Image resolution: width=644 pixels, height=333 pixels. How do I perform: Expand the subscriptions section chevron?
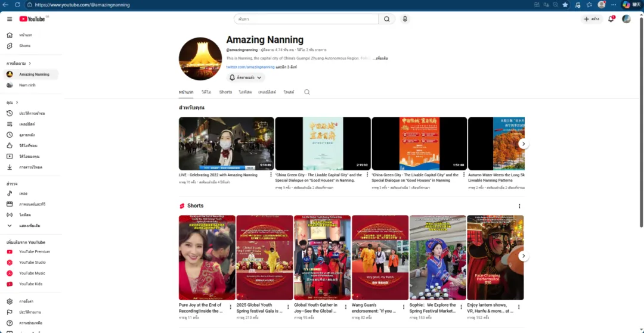click(x=30, y=63)
